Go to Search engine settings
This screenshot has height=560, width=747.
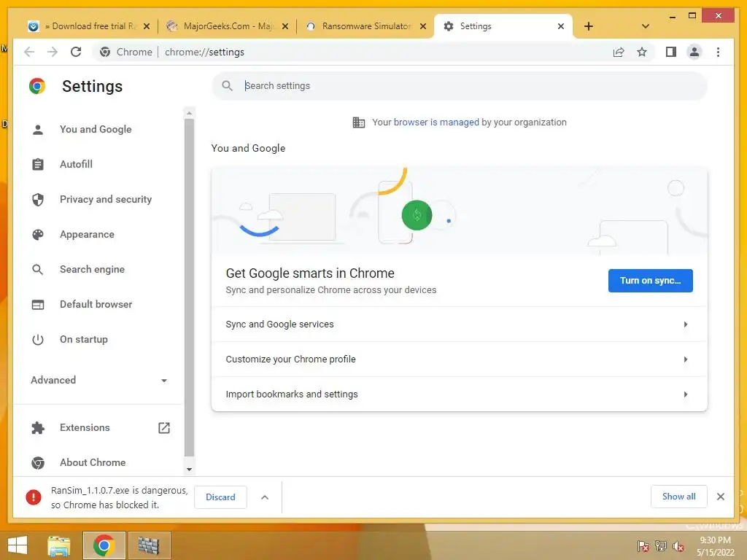93,270
